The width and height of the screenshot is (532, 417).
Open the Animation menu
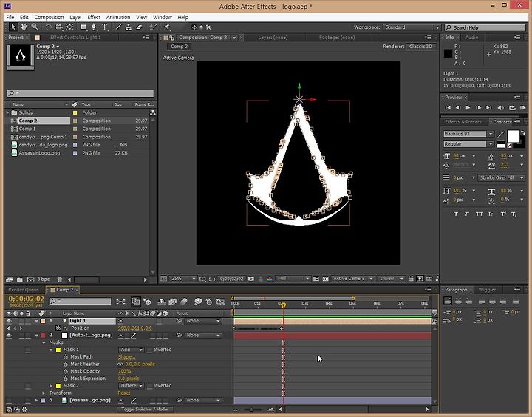pos(118,17)
